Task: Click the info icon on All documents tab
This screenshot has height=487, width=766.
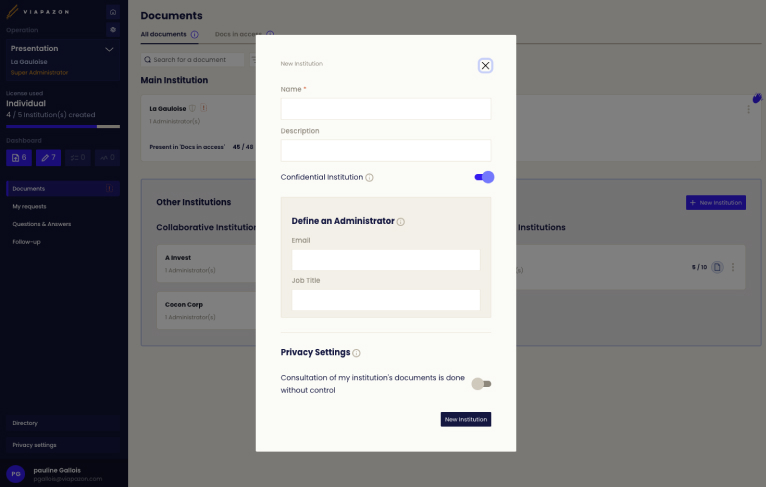Action: coord(194,35)
